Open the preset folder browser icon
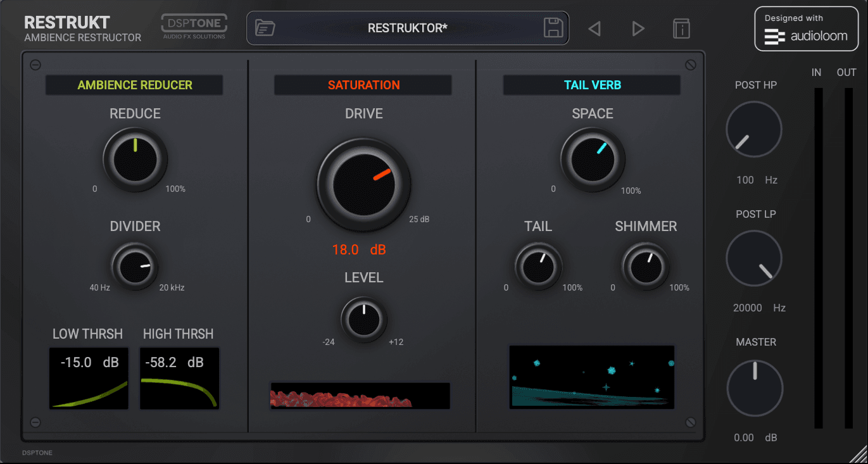868x464 pixels. (265, 28)
